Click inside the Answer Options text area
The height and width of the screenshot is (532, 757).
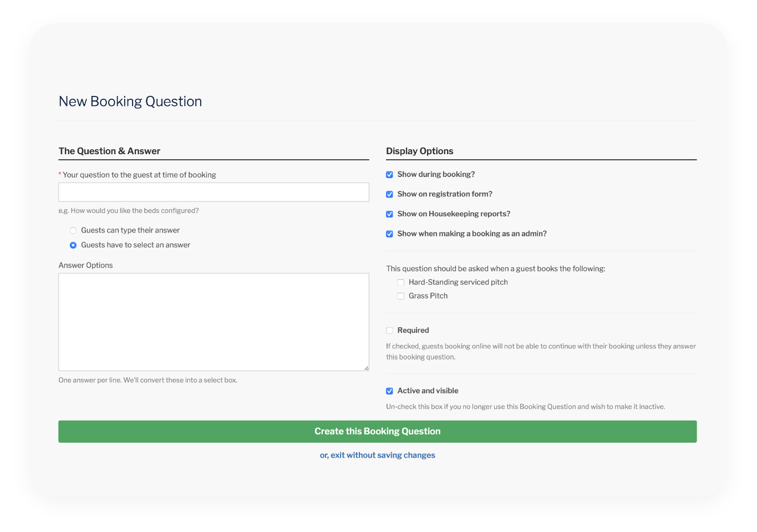(x=214, y=322)
